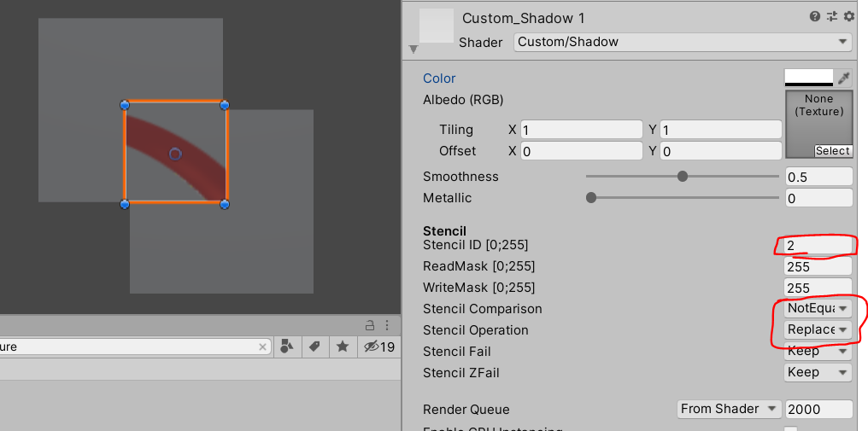The width and height of the screenshot is (868, 431).
Task: Click the Albedo None (Texture) slot
Action: pos(818,124)
